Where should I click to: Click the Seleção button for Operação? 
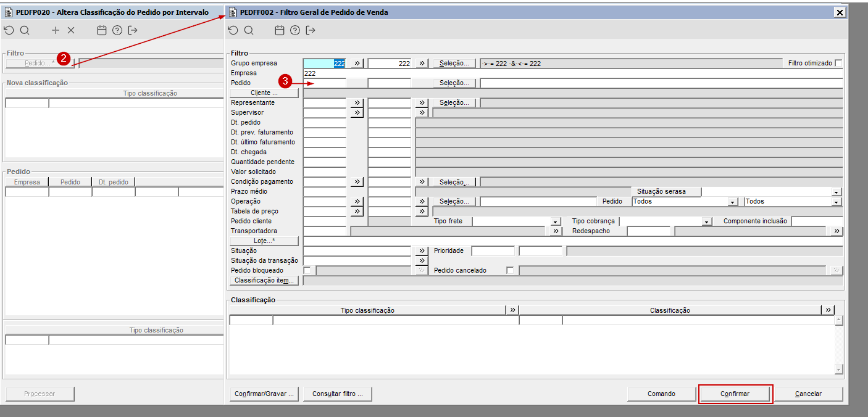point(454,201)
